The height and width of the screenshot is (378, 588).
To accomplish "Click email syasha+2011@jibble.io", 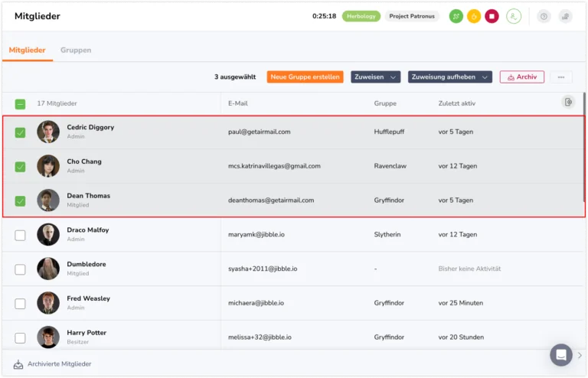I will pyautogui.click(x=263, y=269).
